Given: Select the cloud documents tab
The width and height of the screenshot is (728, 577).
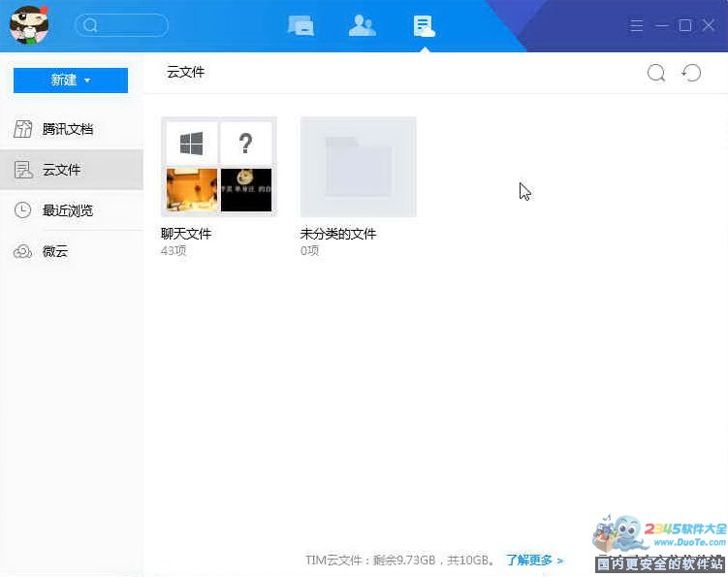Looking at the screenshot, I should (424, 26).
